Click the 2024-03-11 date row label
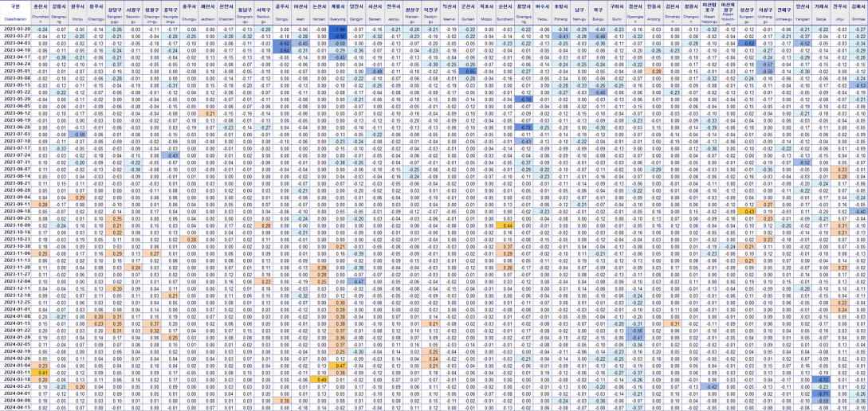 [15, 372]
